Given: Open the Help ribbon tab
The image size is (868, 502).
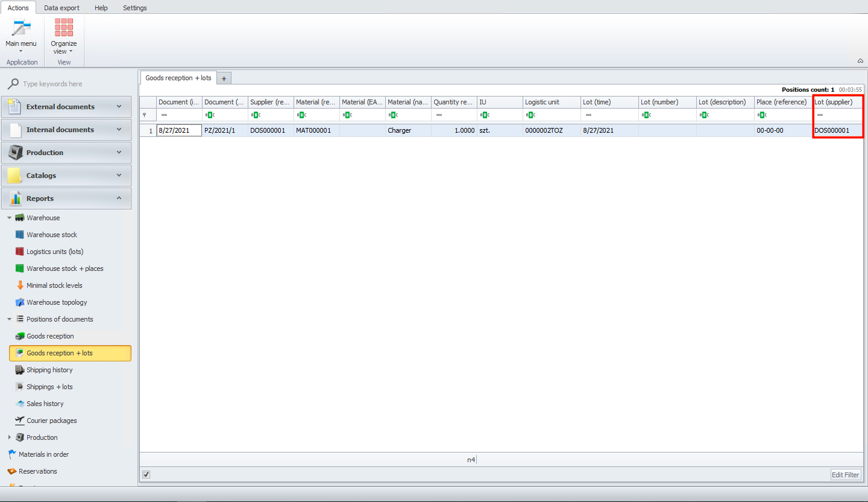Looking at the screenshot, I should click(x=101, y=8).
